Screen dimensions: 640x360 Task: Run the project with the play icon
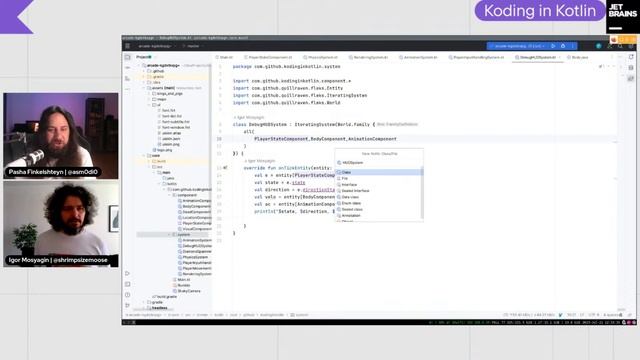(553, 46)
